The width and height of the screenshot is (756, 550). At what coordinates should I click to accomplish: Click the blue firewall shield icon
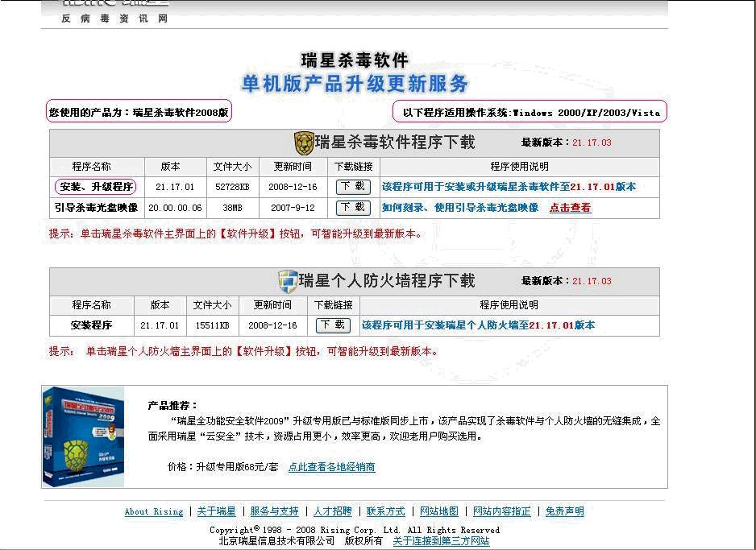[288, 281]
